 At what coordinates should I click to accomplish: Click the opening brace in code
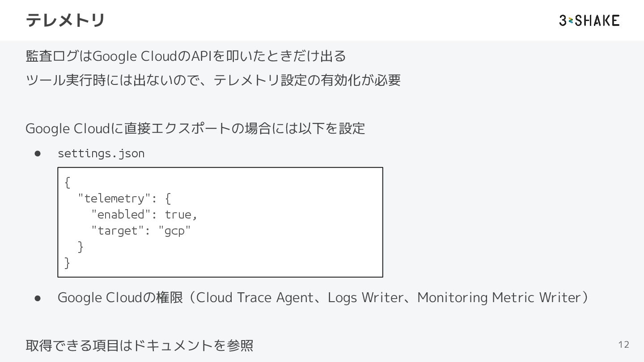pos(68,182)
